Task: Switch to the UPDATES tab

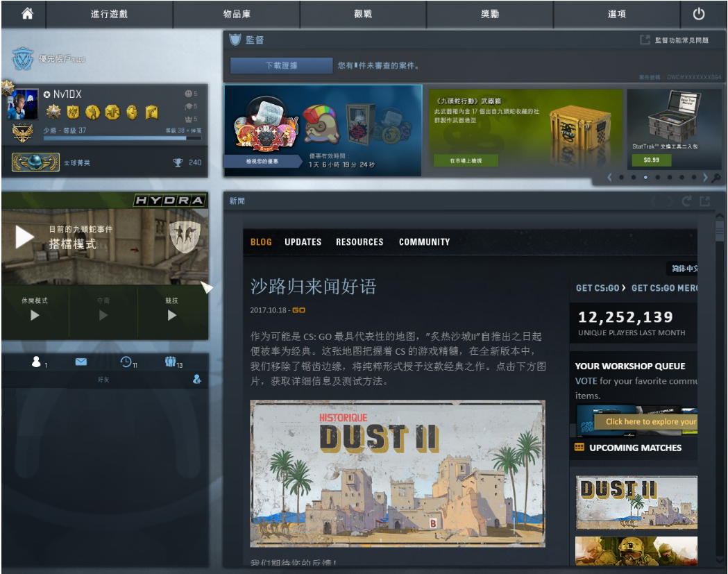Action: (x=303, y=242)
